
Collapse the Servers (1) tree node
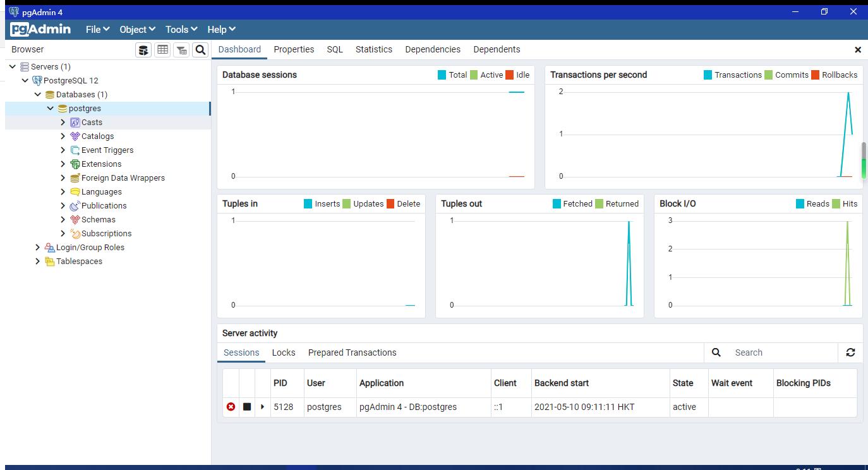(x=13, y=66)
